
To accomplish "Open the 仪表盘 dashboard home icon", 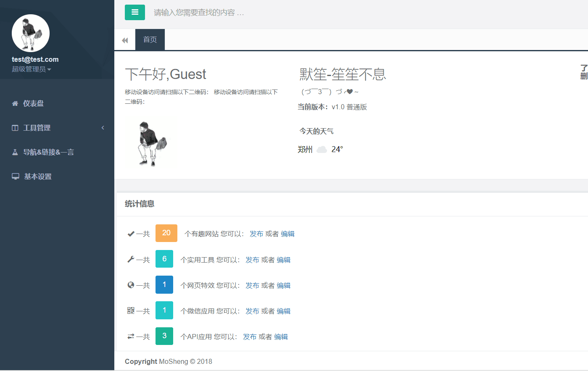I will (x=15, y=103).
